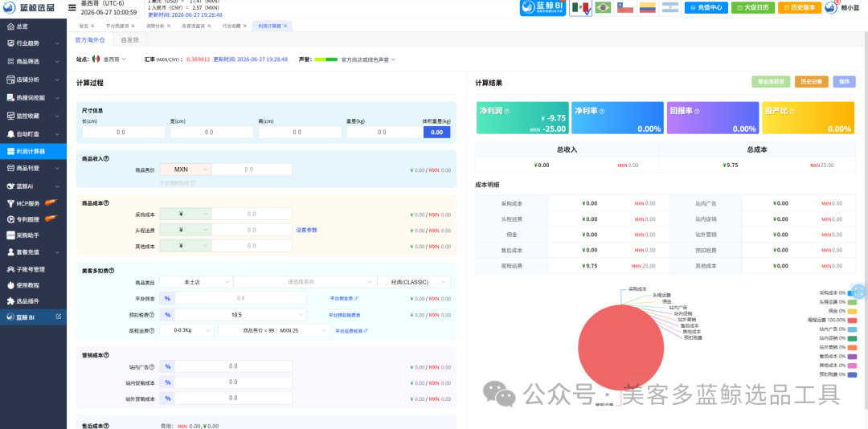Image resolution: width=868 pixels, height=429 pixels.
Task: Click the 历史记录 button
Action: 812,81
